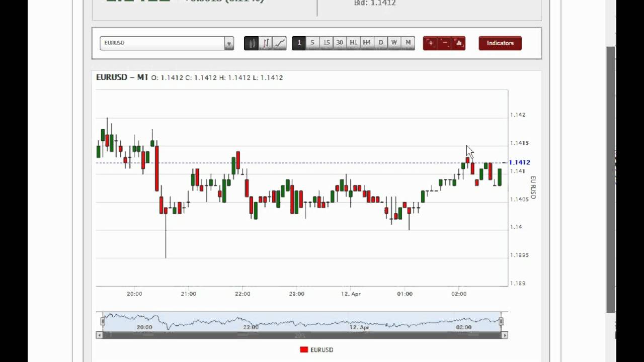This screenshot has width=644, height=362.
Task: Click the 21:00 time axis label
Action: [x=189, y=294]
